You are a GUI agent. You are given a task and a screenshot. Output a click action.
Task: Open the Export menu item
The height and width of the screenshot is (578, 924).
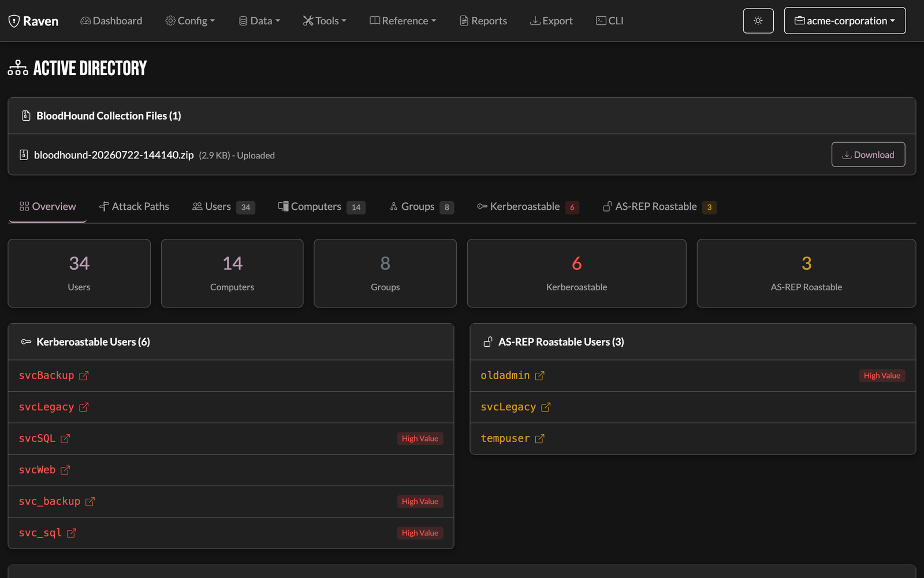pos(552,21)
